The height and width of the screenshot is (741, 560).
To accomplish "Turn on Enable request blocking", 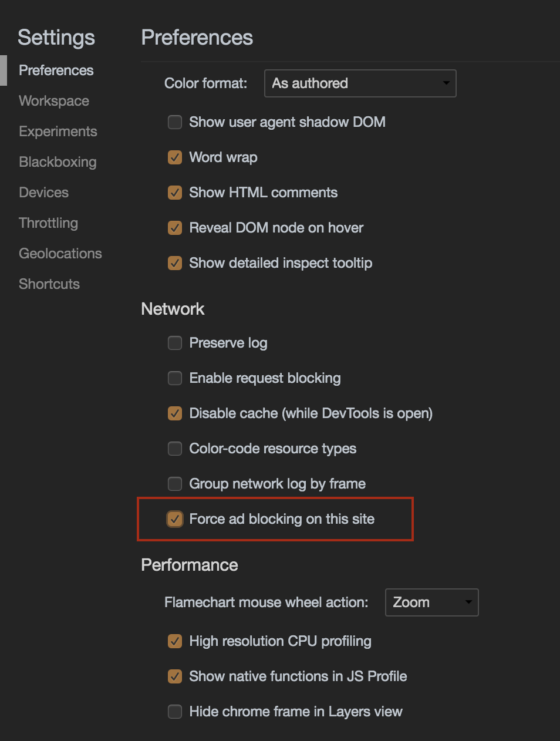I will click(175, 378).
